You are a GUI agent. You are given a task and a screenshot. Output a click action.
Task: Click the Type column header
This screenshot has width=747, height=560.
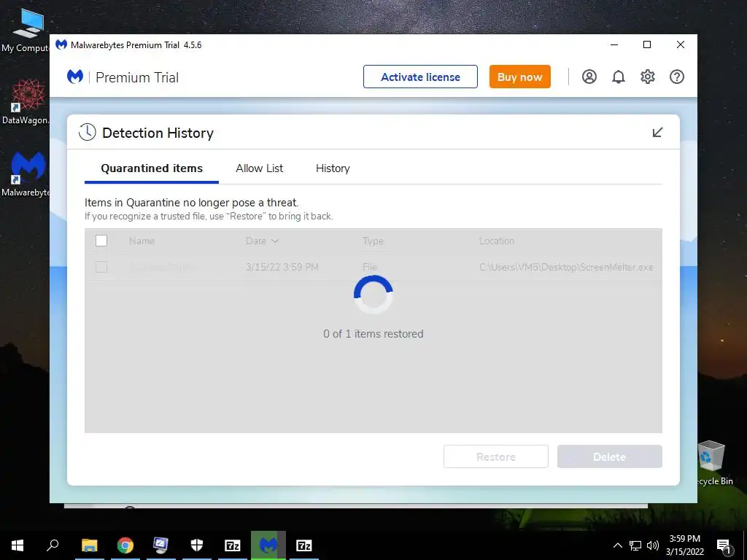click(373, 241)
